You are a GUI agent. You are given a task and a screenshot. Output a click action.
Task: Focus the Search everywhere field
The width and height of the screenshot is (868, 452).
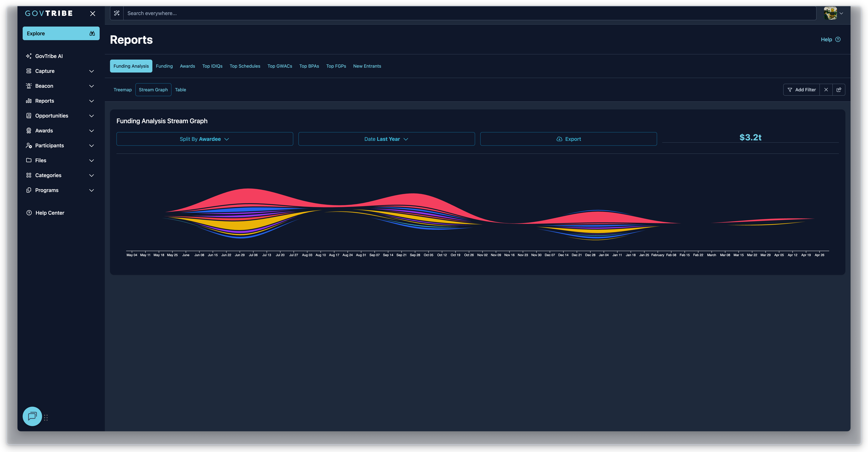470,13
